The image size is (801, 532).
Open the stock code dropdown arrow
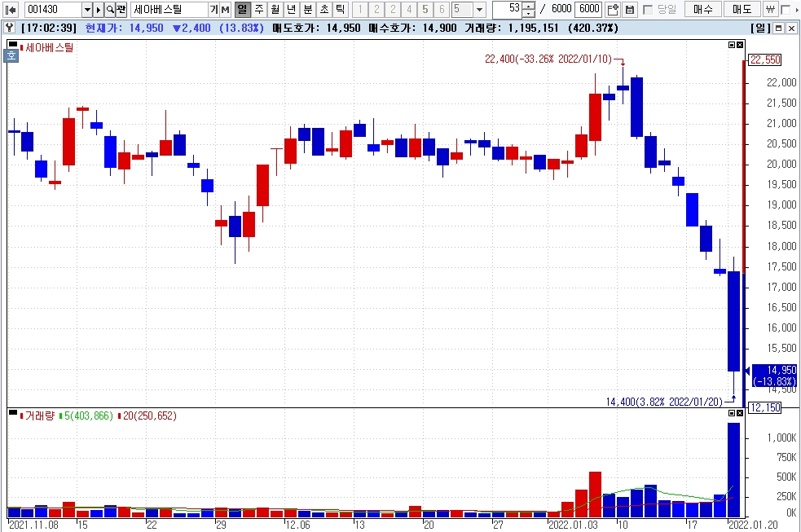(87, 9)
